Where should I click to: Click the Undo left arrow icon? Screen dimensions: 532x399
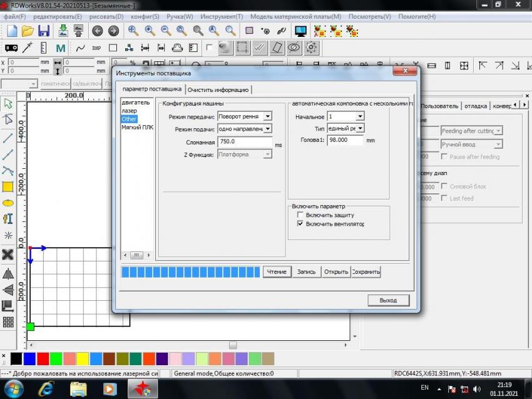97,30
